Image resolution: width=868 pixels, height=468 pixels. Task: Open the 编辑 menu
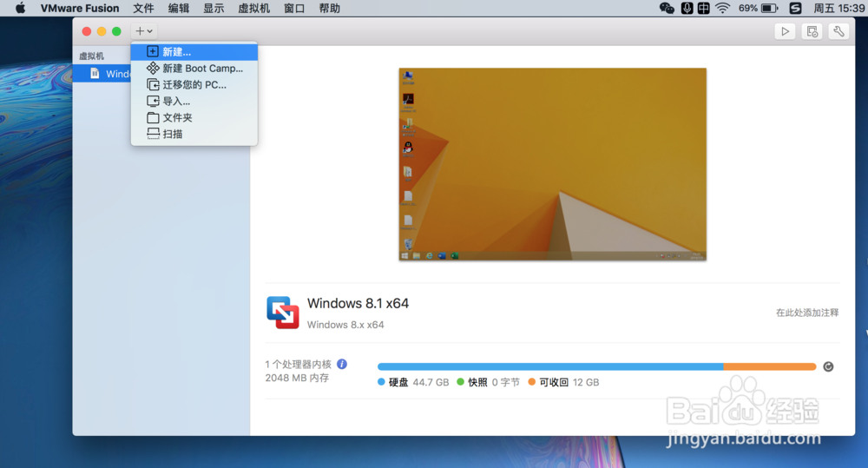178,9
